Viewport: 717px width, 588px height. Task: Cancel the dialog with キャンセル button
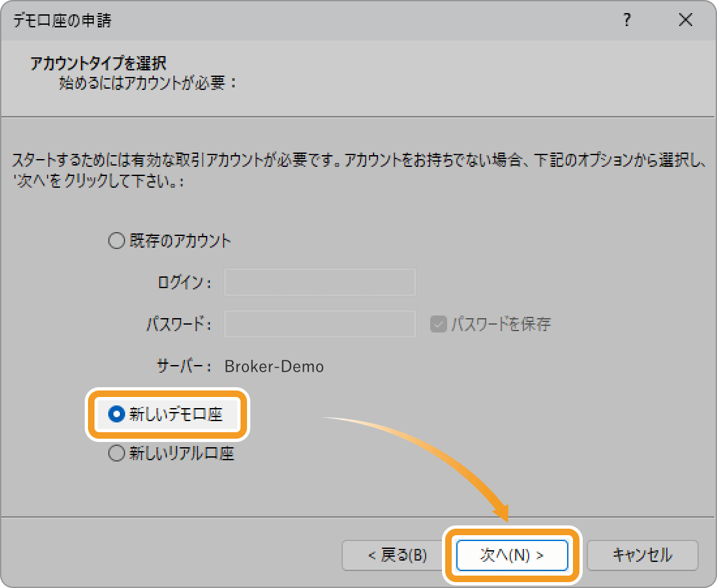[x=643, y=555]
